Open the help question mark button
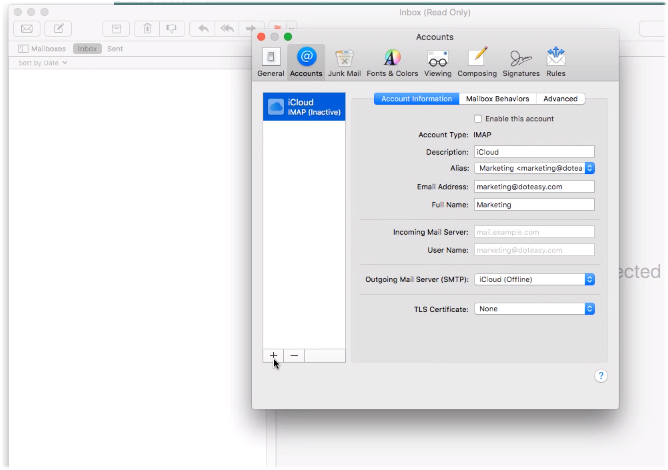The height and width of the screenshot is (470, 668). (x=601, y=376)
